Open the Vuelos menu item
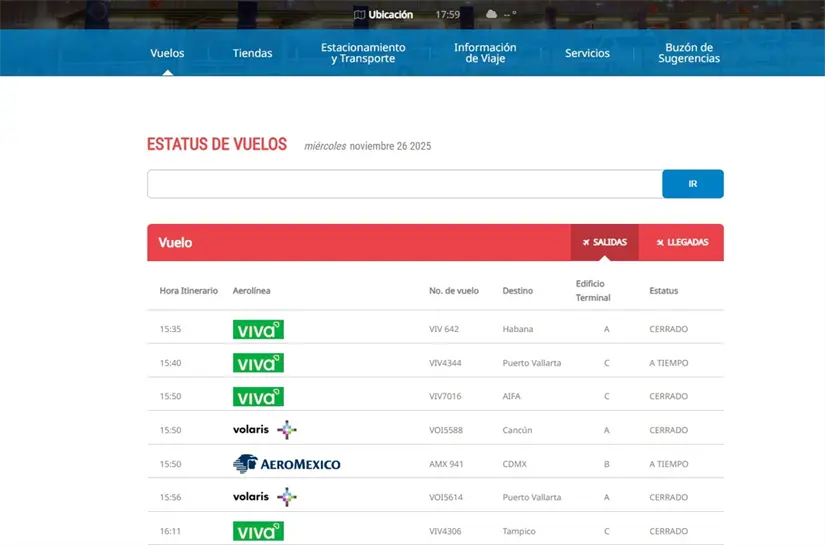The image size is (825, 547). [x=167, y=53]
